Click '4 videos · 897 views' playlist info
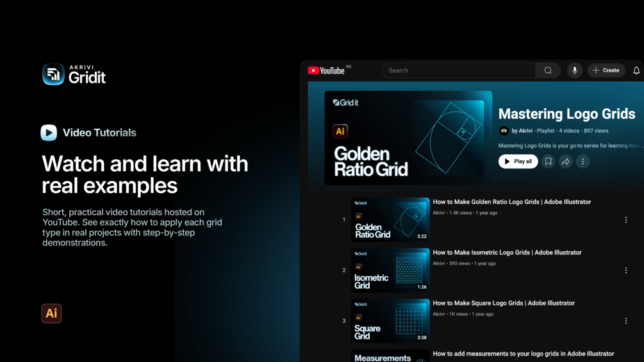 [x=584, y=131]
